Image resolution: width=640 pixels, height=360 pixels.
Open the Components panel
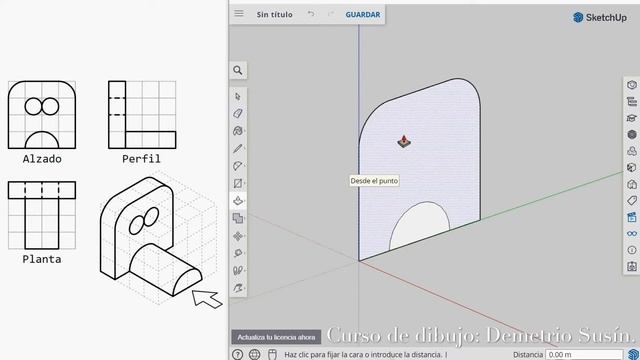click(632, 134)
